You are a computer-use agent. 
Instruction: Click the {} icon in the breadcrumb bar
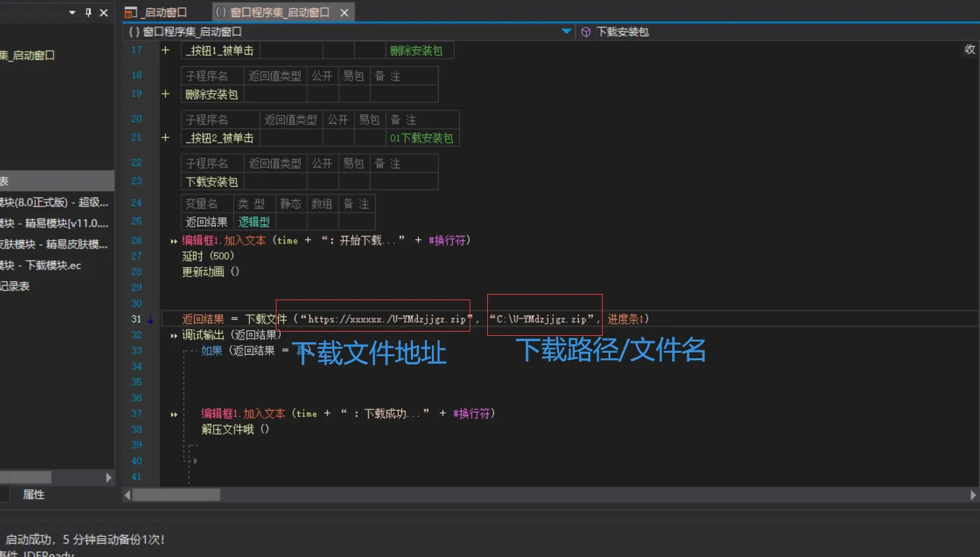(x=134, y=31)
